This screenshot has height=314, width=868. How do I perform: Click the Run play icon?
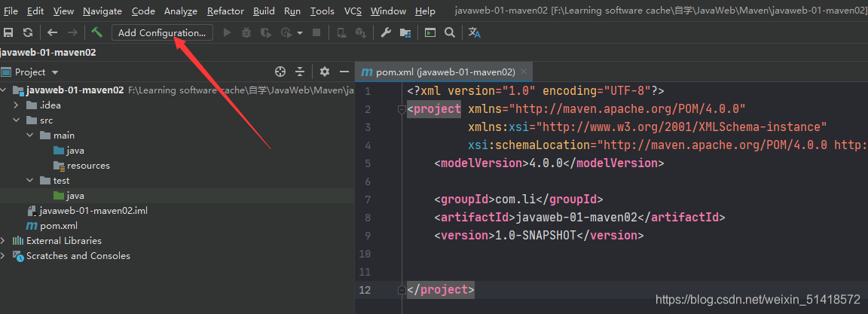(x=227, y=32)
